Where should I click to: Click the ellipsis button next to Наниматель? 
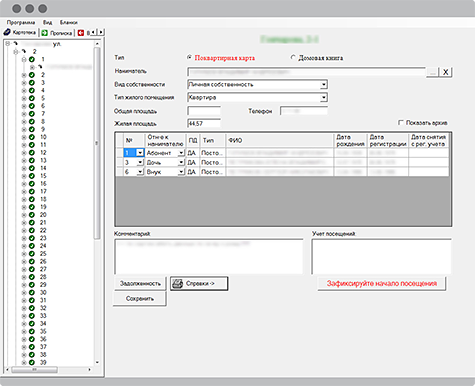(432, 72)
